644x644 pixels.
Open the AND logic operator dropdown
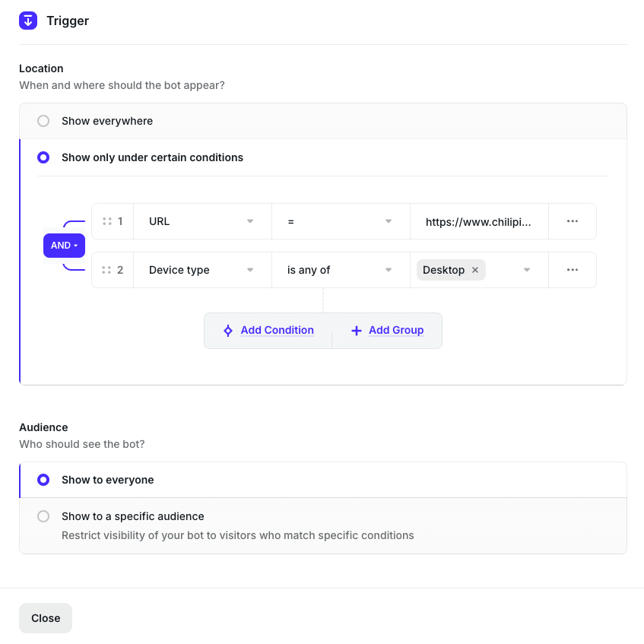[64, 246]
